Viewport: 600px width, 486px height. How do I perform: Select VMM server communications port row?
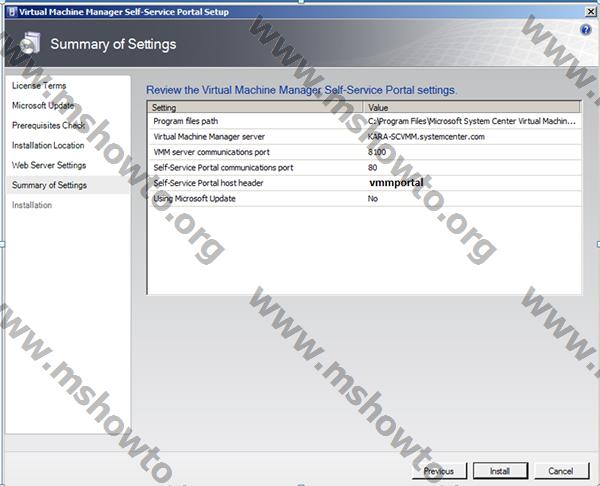[364, 152]
